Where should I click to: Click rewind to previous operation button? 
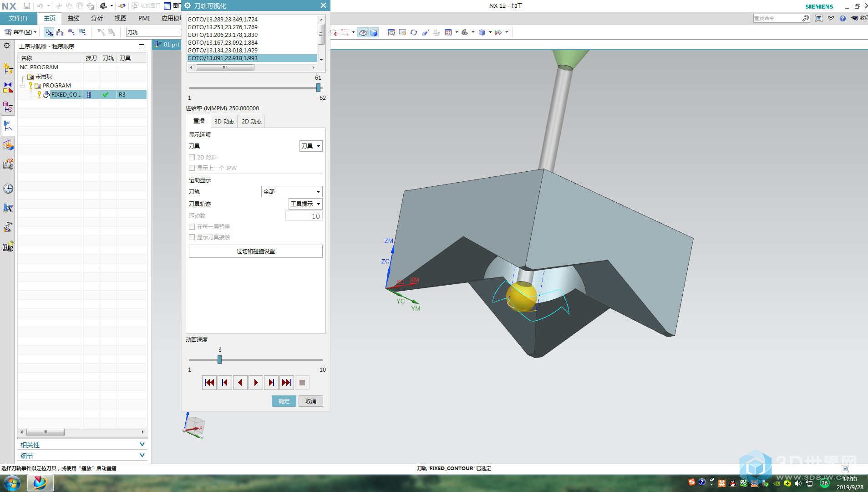point(209,383)
